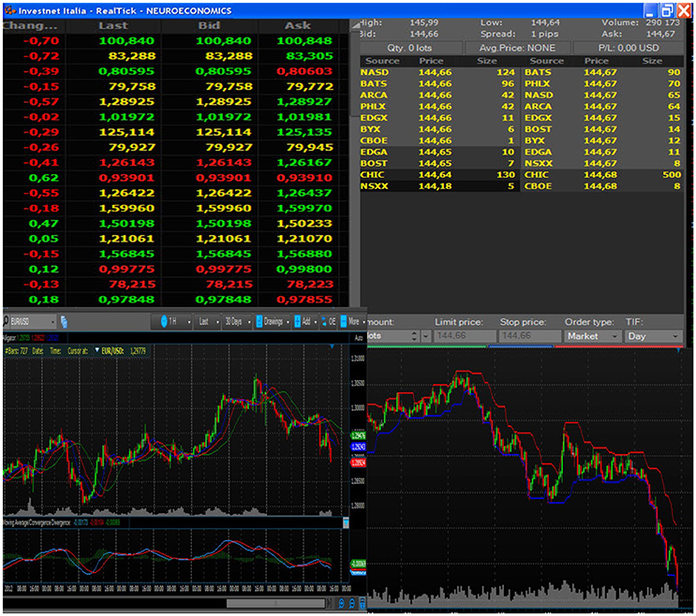Open the Add indicator dropdown
This screenshot has width=696, height=616.
coord(315,321)
